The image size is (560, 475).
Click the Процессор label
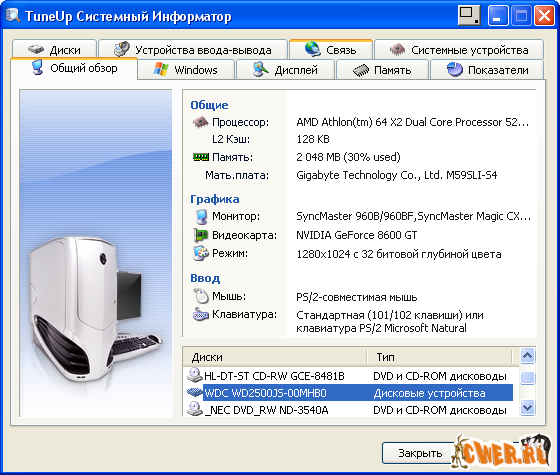[x=240, y=122]
